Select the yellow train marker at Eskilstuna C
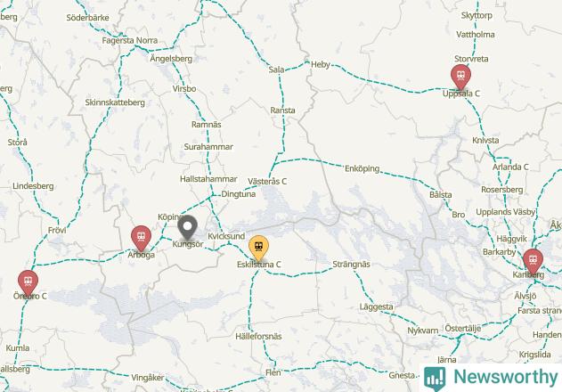This screenshot has width=562, height=392. pyautogui.click(x=258, y=248)
